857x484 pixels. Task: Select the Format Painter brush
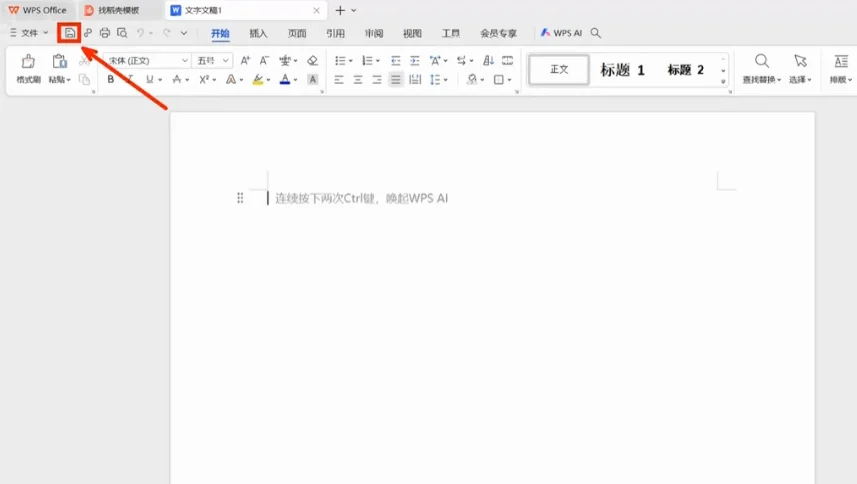tap(28, 61)
